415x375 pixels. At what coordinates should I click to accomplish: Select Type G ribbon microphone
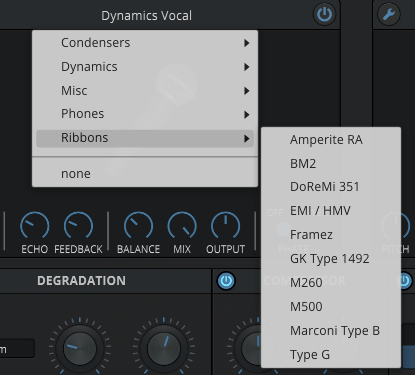[331, 355]
